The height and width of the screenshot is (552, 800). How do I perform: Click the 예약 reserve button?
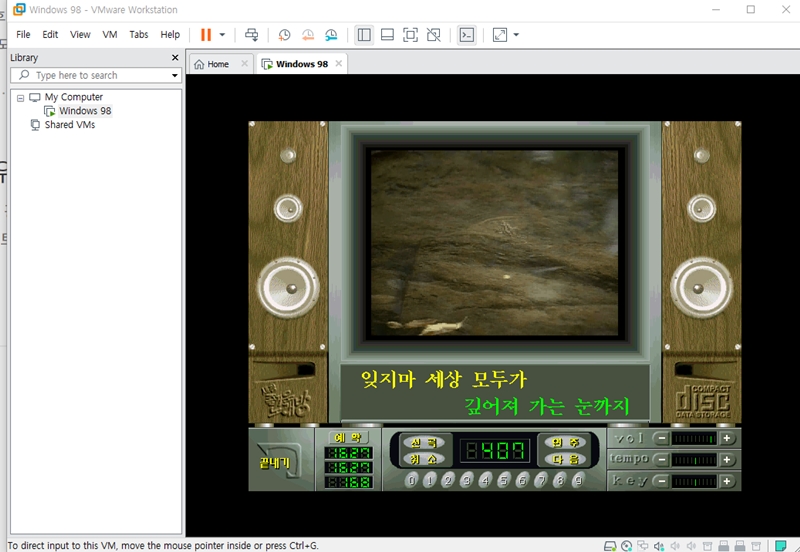point(348,438)
